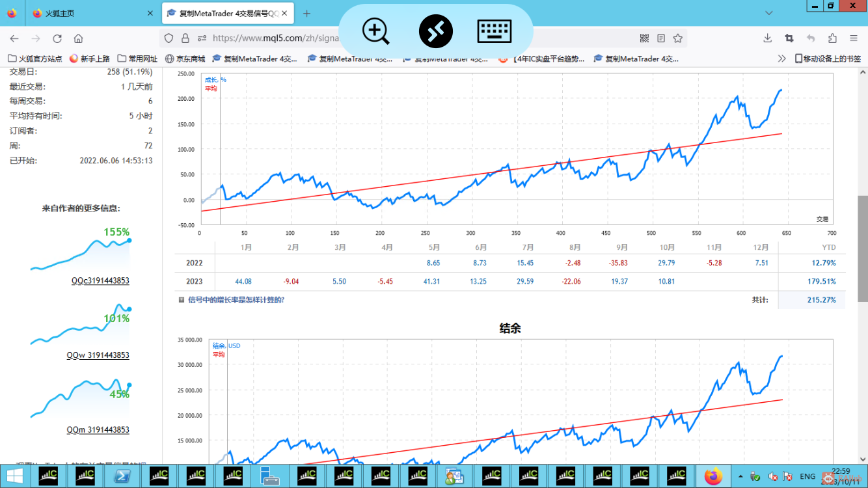Open PowerShell from the taskbar
The width and height of the screenshot is (868, 488).
[122, 476]
